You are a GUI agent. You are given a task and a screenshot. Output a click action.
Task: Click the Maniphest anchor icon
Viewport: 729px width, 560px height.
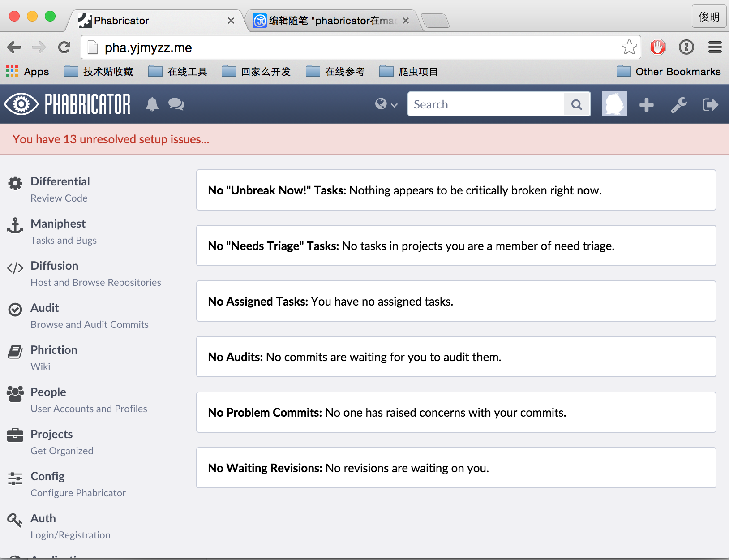(15, 225)
